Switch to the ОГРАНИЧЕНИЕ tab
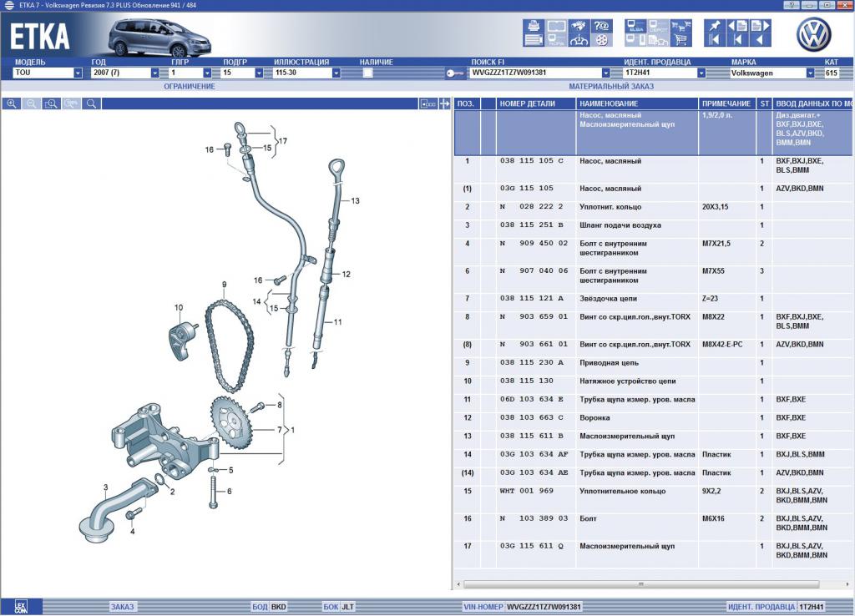Image resolution: width=855 pixels, height=616 pixels. 190,86
